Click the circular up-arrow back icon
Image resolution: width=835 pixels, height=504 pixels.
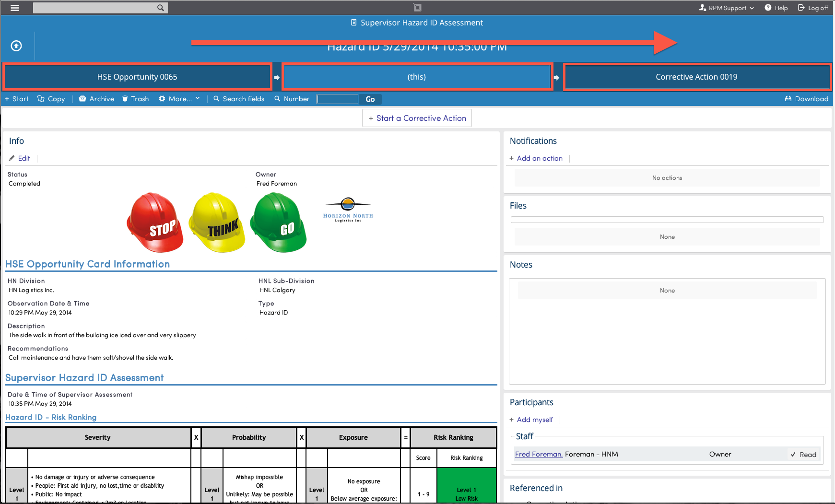click(x=16, y=46)
